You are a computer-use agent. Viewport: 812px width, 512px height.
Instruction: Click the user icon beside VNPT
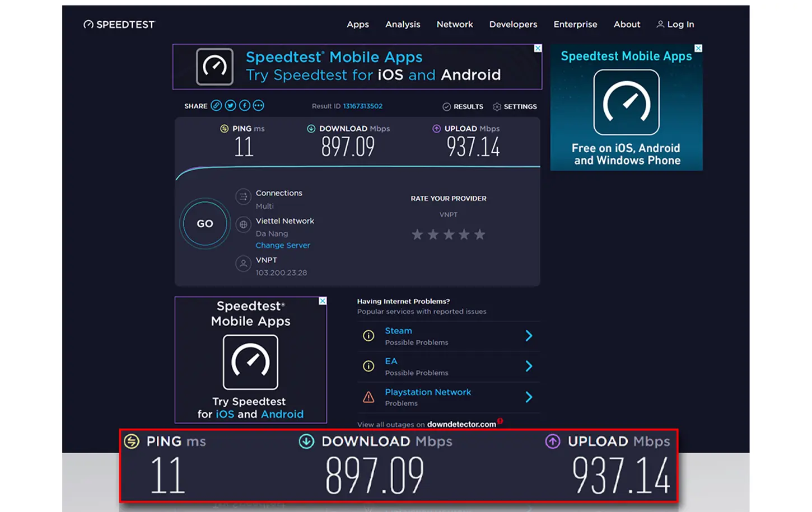click(x=243, y=264)
